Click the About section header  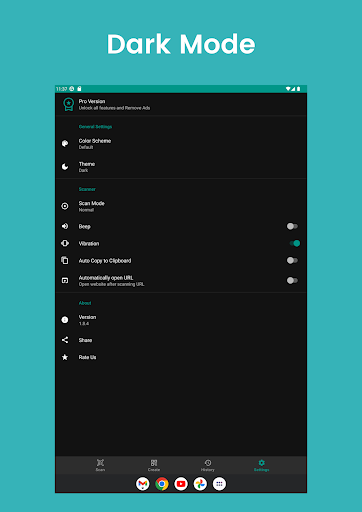(x=85, y=303)
